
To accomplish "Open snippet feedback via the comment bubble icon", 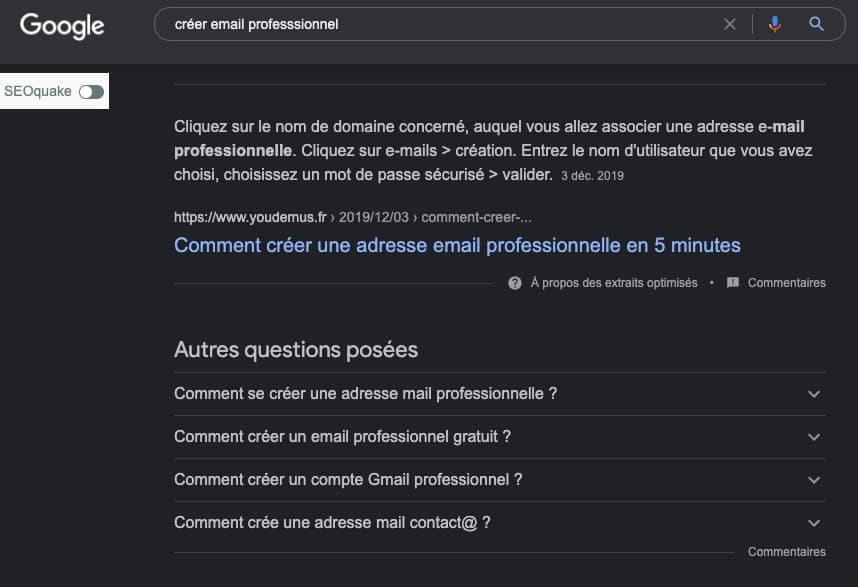I will 733,282.
